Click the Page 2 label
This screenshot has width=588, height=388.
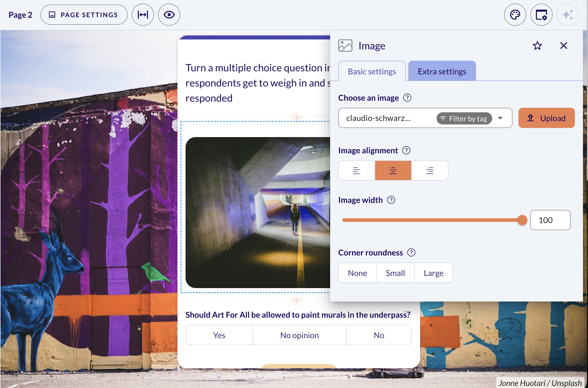click(x=20, y=15)
